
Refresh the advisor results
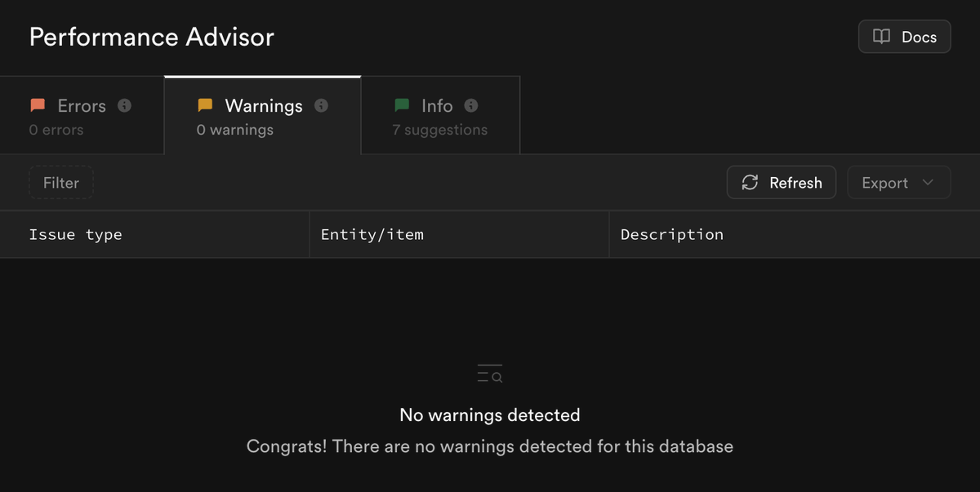coord(781,183)
